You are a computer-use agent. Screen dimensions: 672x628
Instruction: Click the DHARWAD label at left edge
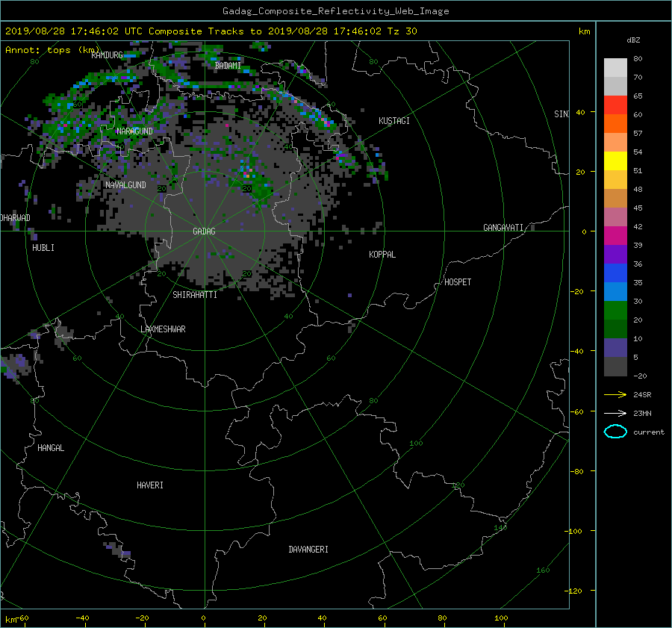tap(16, 218)
